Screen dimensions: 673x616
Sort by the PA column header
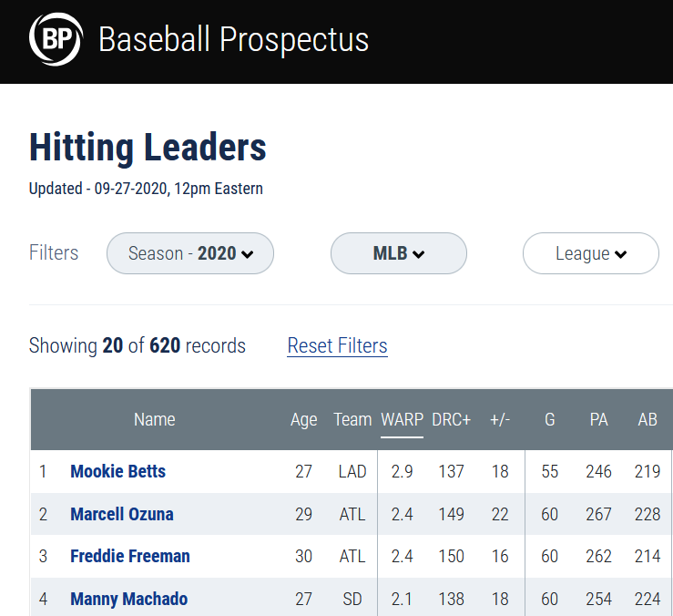click(598, 420)
